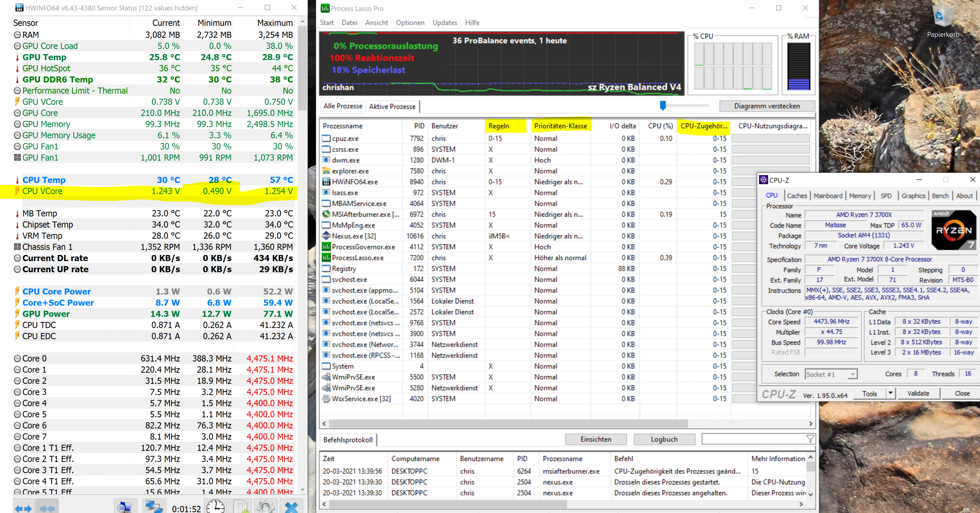Click WsxService.exe process icon
This screenshot has width=980, height=513.
(x=326, y=399)
